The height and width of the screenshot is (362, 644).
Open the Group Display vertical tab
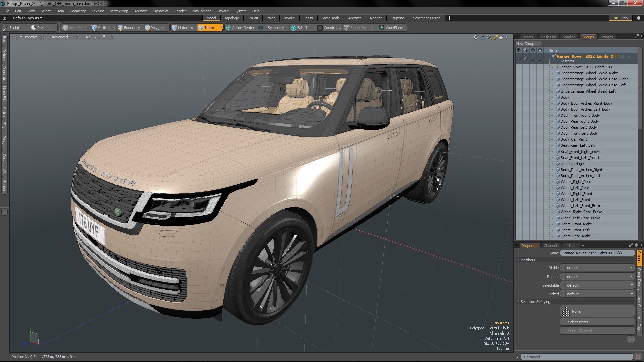pyautogui.click(x=639, y=279)
